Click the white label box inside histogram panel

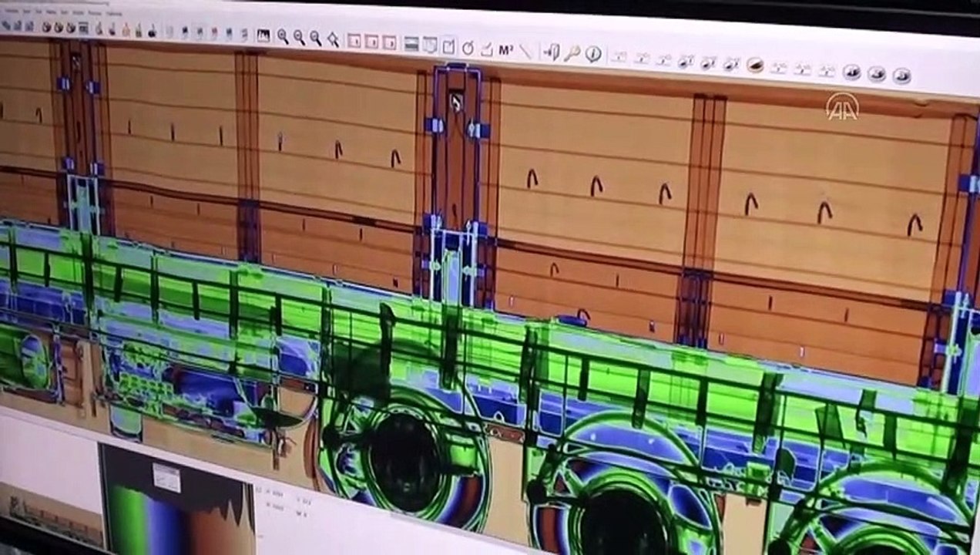tap(166, 477)
